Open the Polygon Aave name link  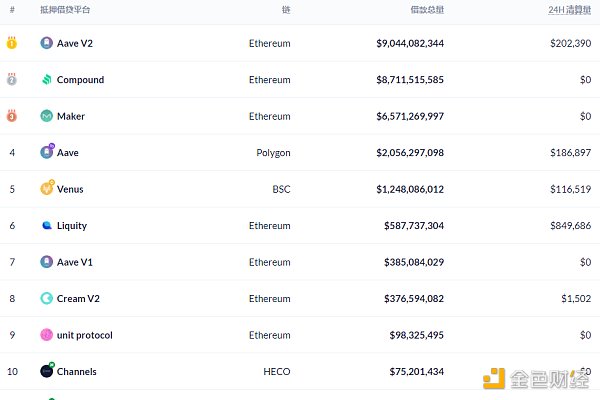[x=67, y=153]
